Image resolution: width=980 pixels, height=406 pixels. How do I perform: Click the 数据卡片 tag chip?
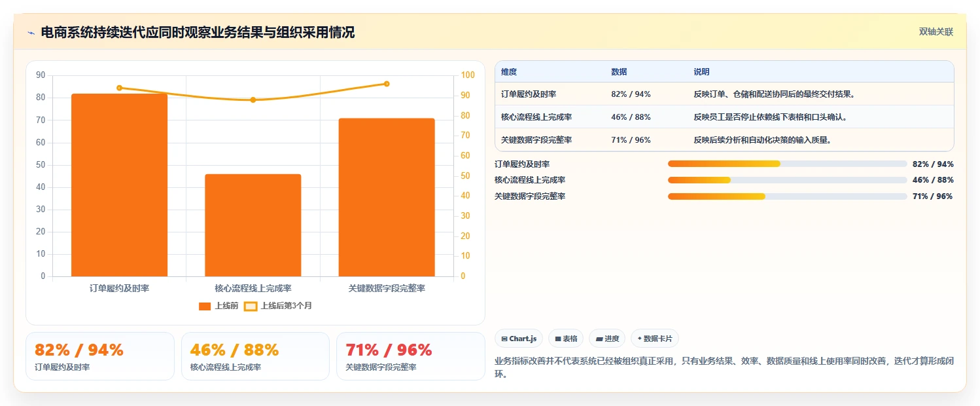click(x=655, y=339)
